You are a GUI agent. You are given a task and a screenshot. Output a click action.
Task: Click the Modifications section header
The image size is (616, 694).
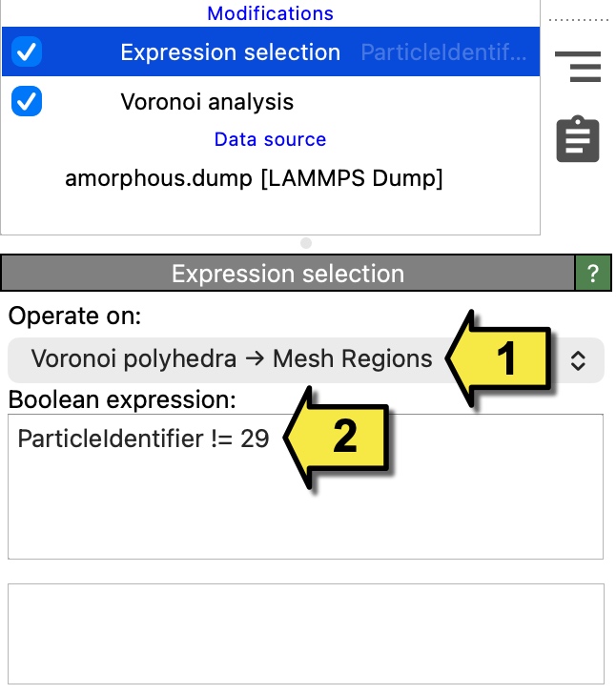tap(270, 13)
